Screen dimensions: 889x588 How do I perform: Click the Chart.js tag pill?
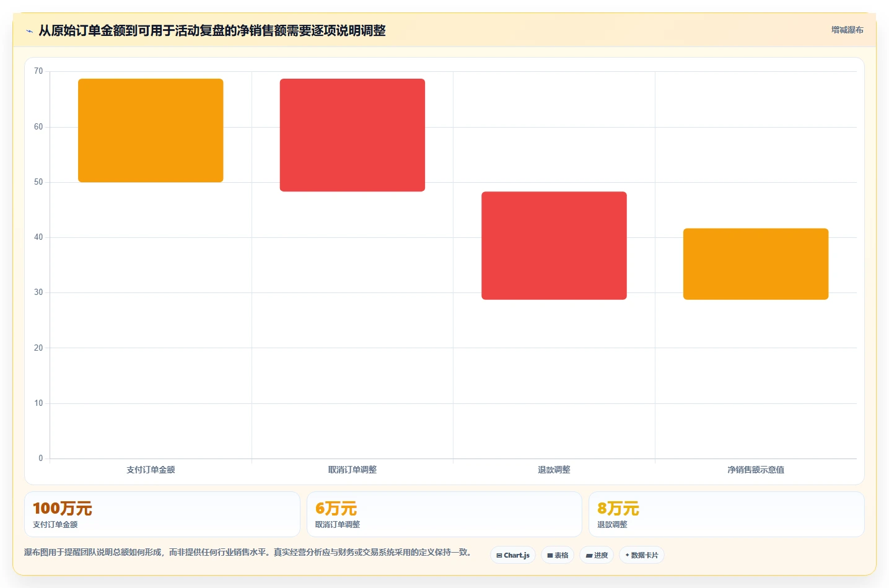coord(513,555)
